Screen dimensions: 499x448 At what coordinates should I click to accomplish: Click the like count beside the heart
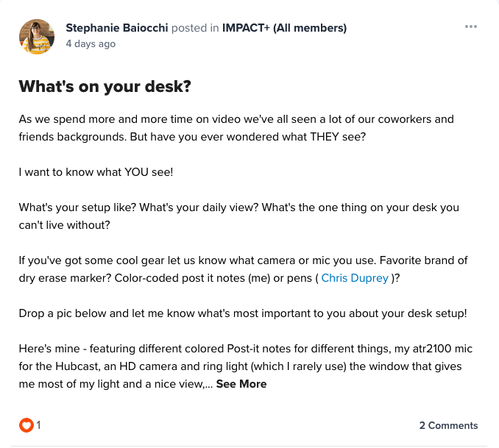[x=39, y=425]
